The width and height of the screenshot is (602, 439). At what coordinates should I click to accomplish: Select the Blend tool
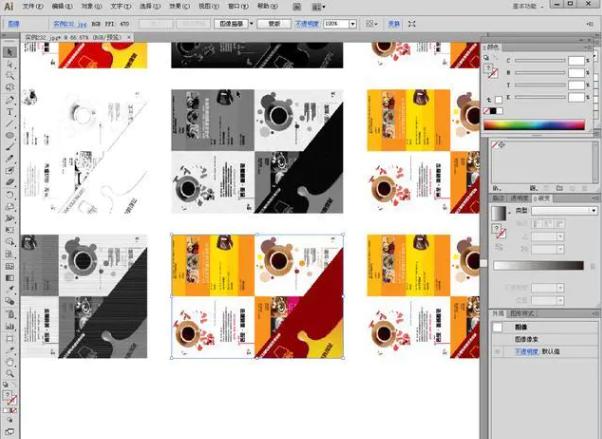(x=10, y=301)
